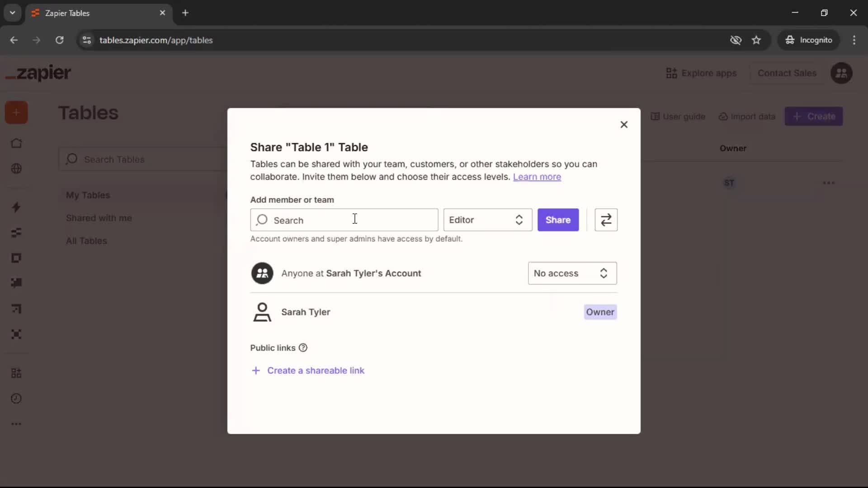Viewport: 868px width, 488px height.
Task: Open the Chrome three-dot menu
Action: (x=854, y=40)
